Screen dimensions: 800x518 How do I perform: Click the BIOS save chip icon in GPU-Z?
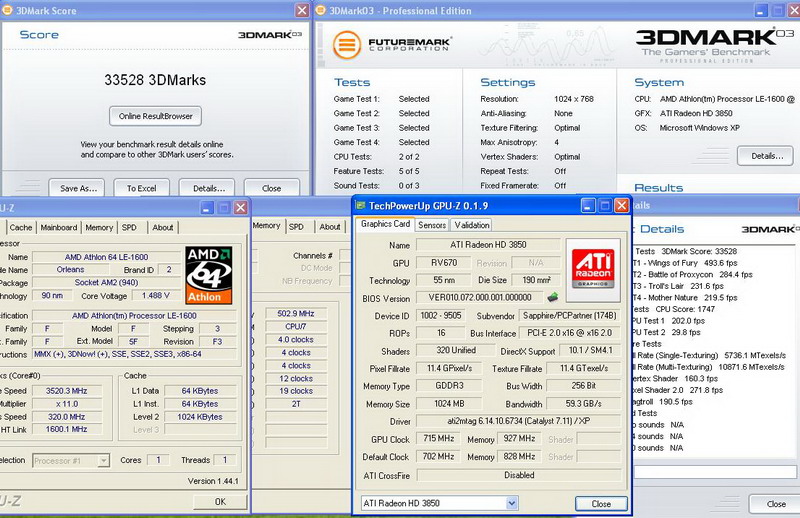[552, 297]
